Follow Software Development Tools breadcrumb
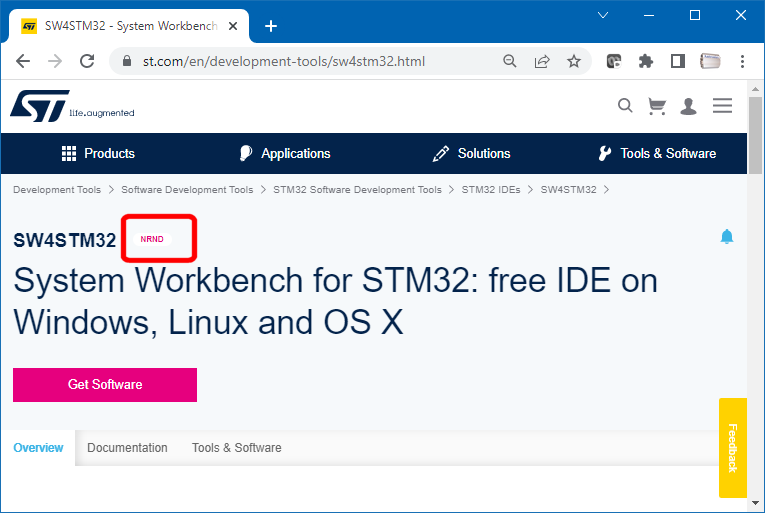Screen dimensions: 765x513 pyautogui.click(x=187, y=189)
